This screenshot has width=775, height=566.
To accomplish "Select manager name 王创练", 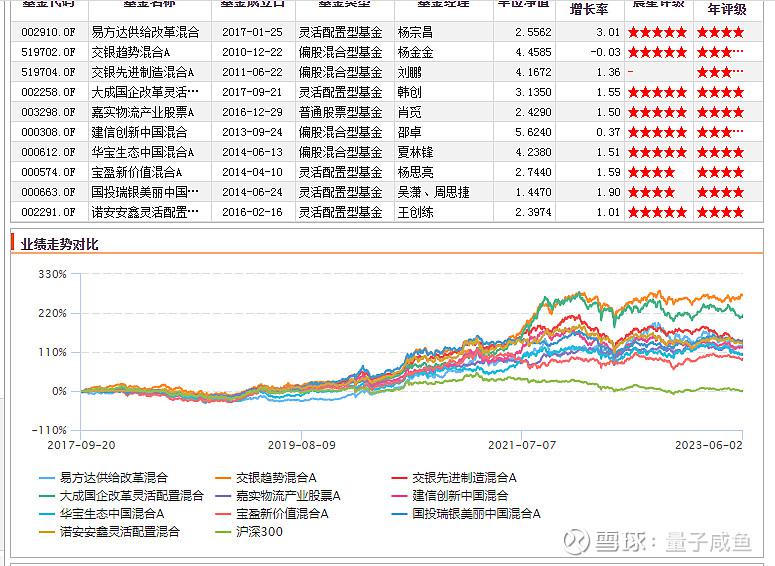I will click(x=415, y=213).
